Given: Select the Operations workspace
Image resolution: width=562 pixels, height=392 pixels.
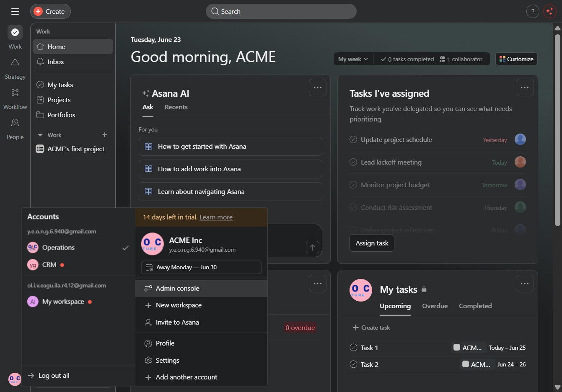Looking at the screenshot, I should (78, 248).
